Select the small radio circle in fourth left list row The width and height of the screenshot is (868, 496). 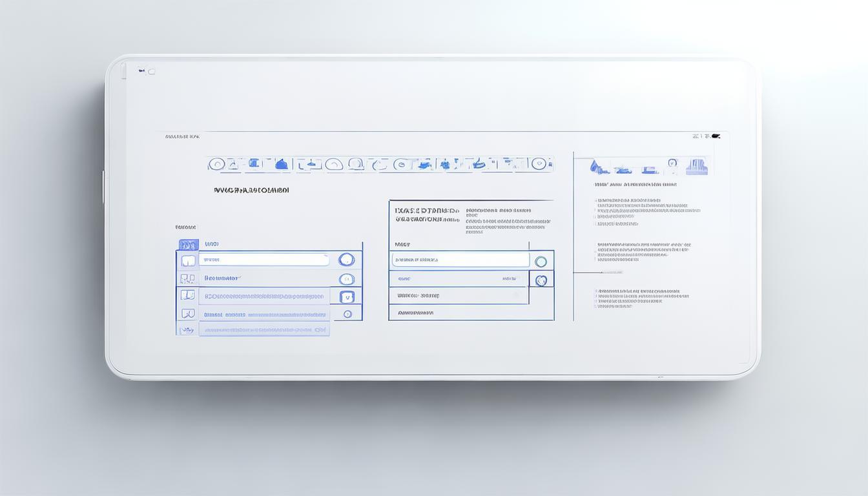347,314
